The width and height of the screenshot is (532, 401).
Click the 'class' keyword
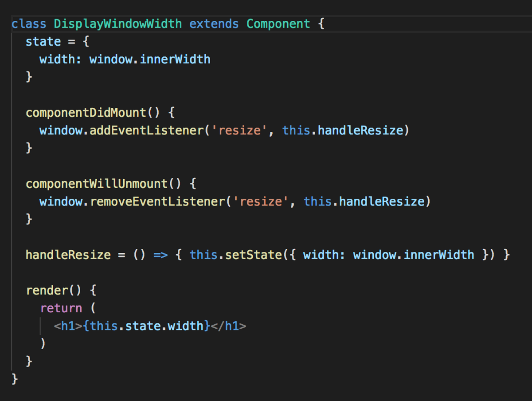click(x=29, y=24)
